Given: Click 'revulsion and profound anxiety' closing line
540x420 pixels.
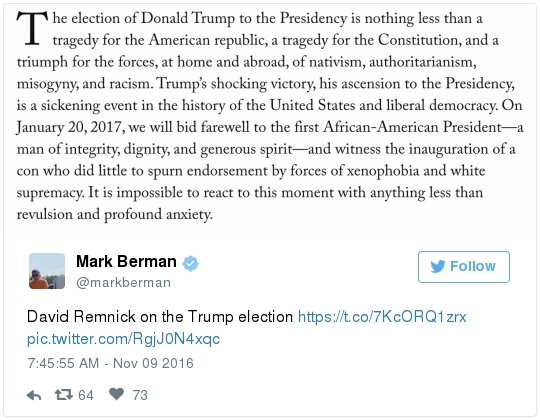Looking at the screenshot, I should click(114, 214).
